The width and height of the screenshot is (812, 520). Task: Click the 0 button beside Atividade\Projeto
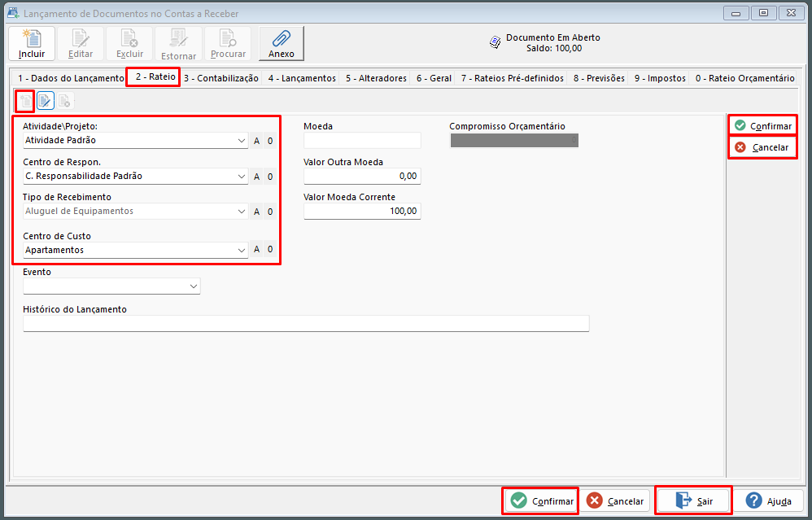[x=270, y=141]
